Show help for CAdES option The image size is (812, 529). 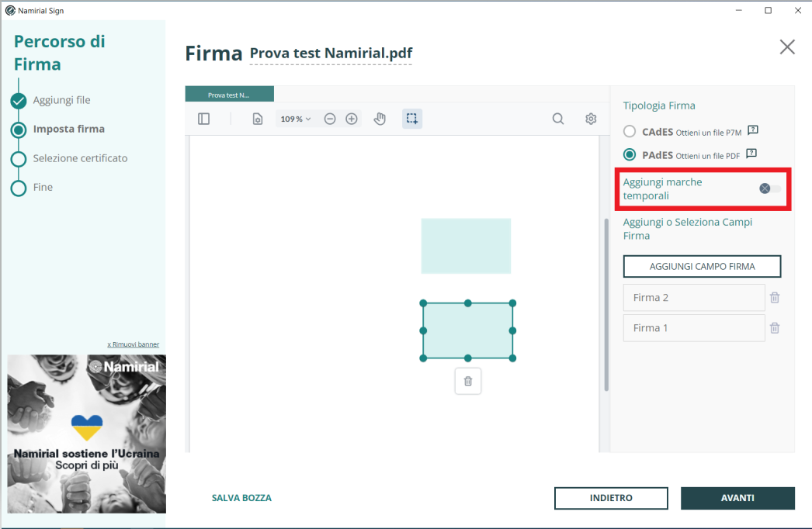pos(753,130)
